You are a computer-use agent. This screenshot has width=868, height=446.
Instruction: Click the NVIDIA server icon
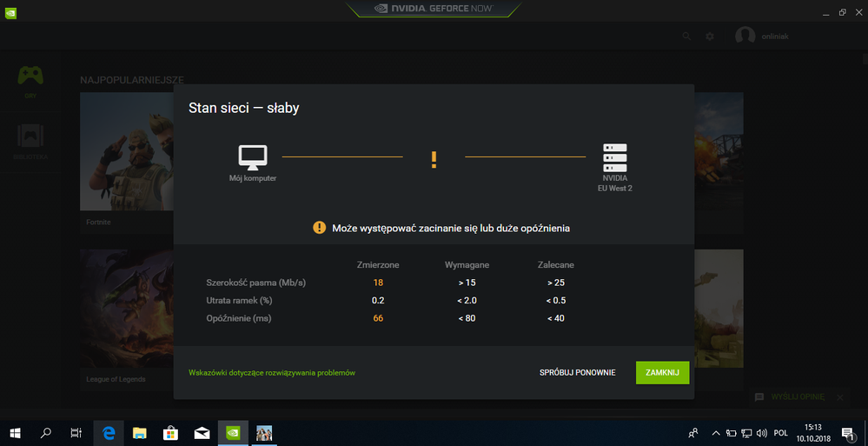click(615, 157)
